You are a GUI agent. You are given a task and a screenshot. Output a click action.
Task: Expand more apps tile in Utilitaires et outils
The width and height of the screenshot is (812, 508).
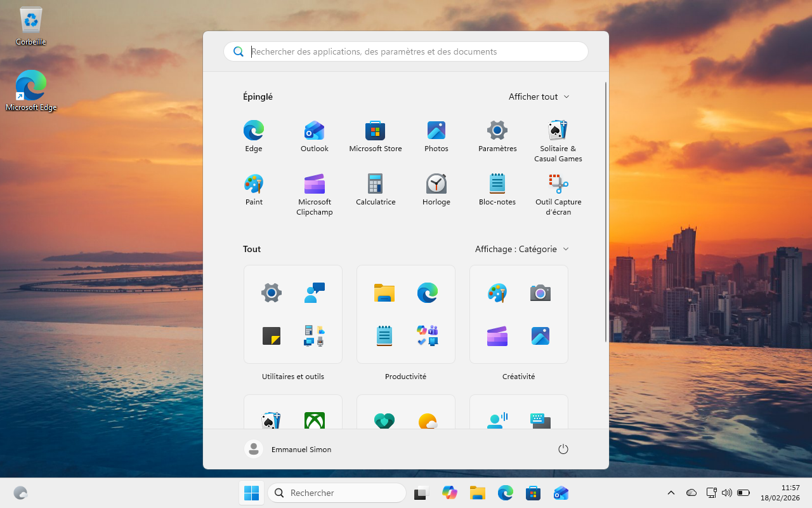pyautogui.click(x=315, y=336)
